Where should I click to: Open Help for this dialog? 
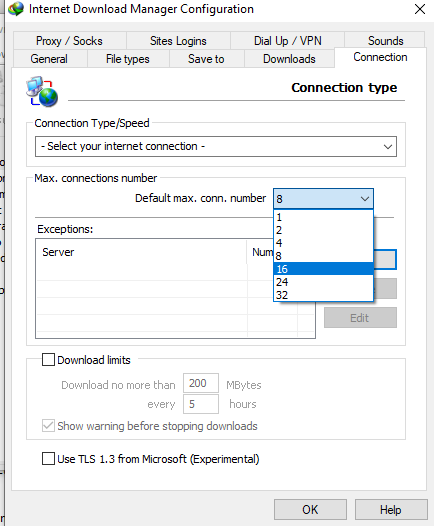coord(391,510)
